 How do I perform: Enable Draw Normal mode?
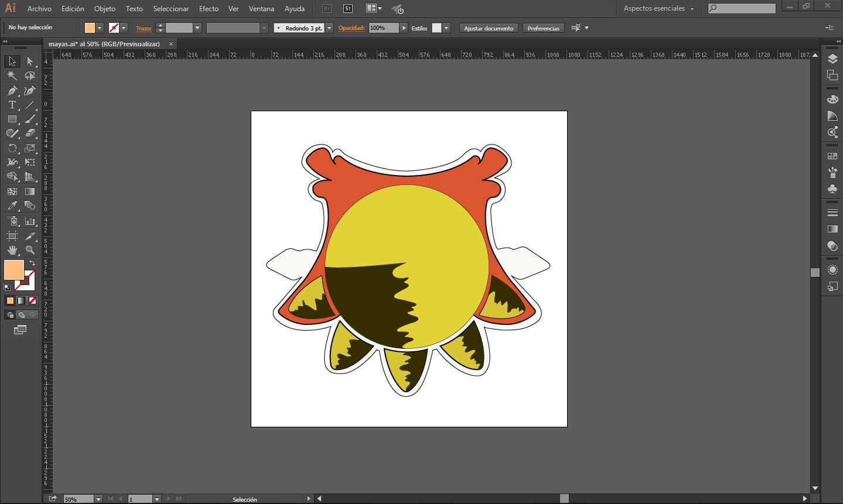coord(10,315)
